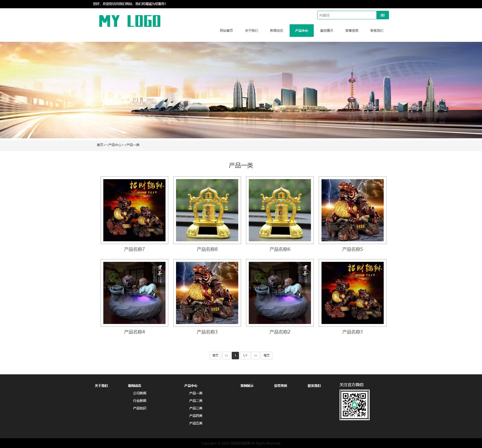Go to next page with >> button
The height and width of the screenshot is (448, 482).
click(255, 355)
